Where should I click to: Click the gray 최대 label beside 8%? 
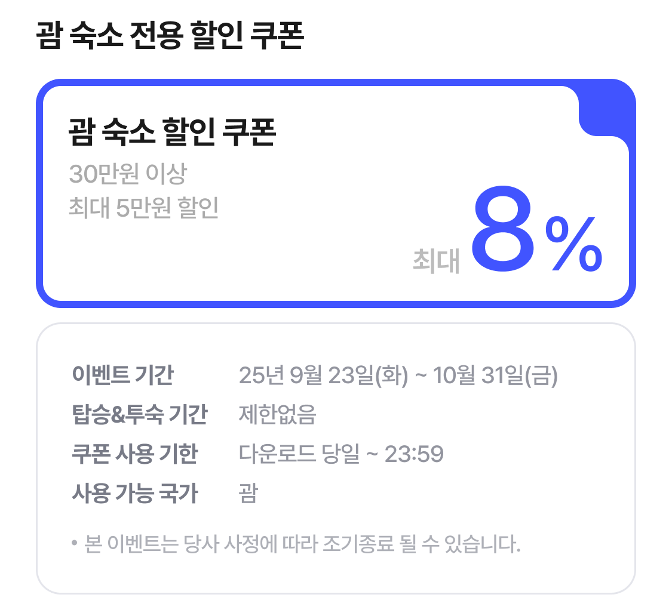coord(436,261)
